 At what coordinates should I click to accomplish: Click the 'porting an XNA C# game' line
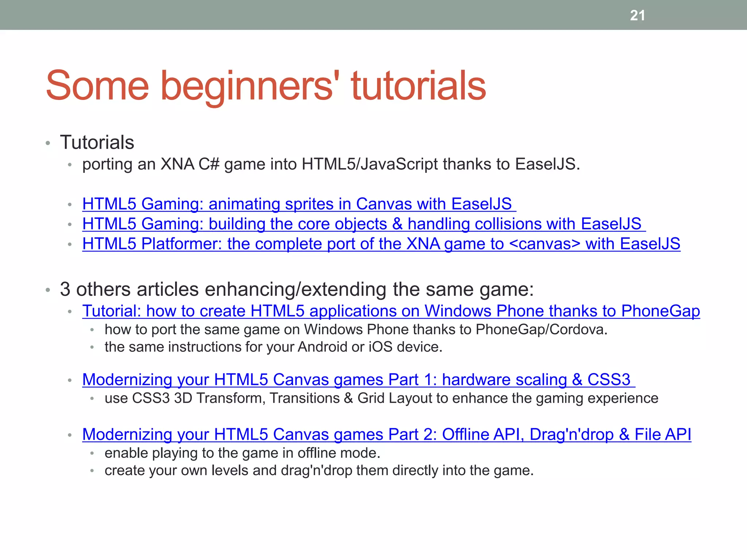(x=330, y=164)
